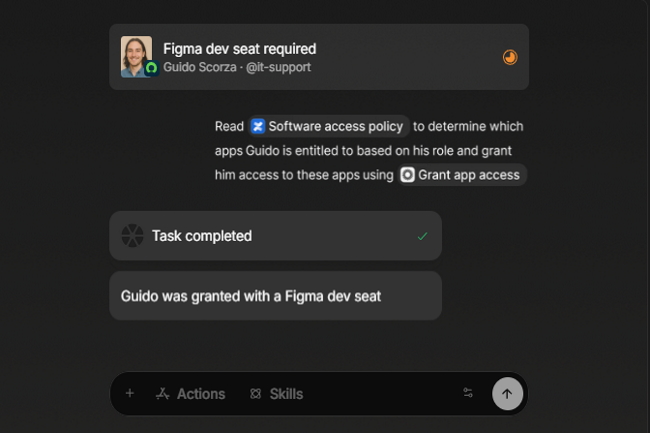
Task: Send message with the up arrow button
Action: (507, 394)
